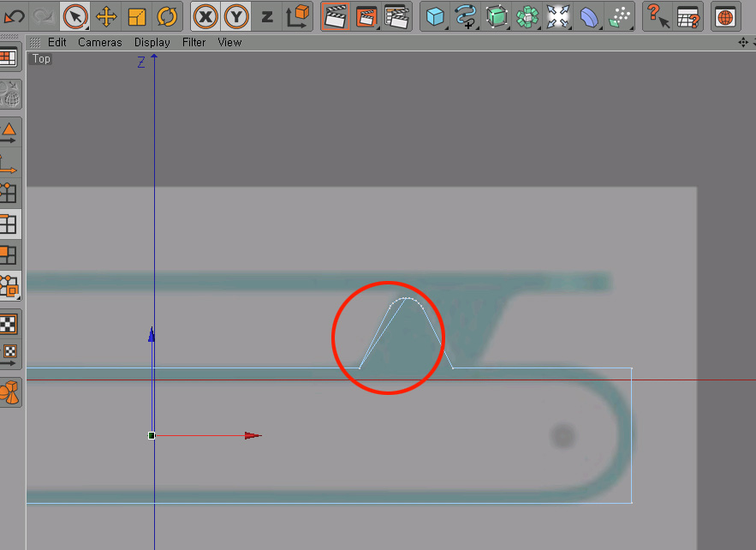Click the greyed-out Make Editable icon
The height and width of the screenshot is (550, 756).
[9, 94]
